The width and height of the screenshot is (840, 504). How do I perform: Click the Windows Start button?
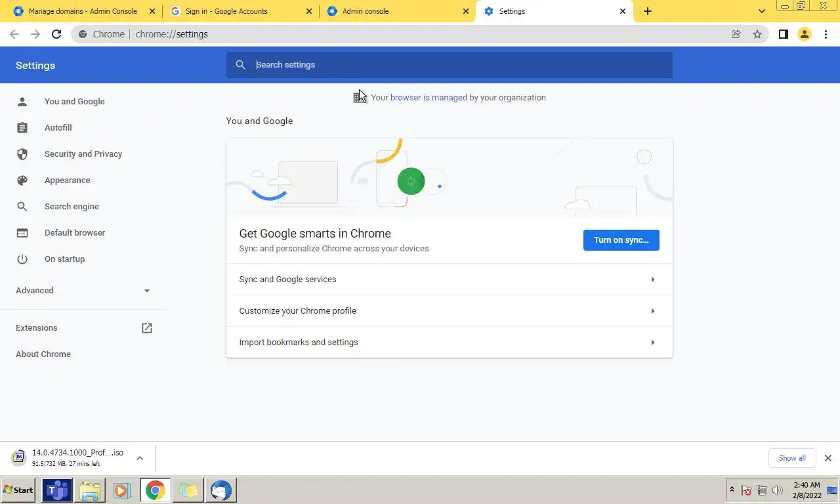click(18, 490)
